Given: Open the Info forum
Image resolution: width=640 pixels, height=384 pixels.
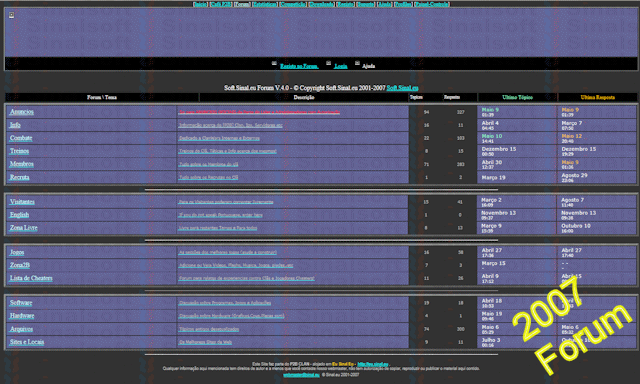Looking at the screenshot, I should [15, 125].
